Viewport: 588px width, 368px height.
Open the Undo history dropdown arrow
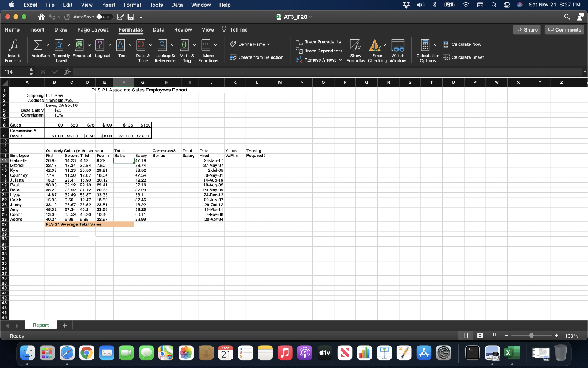pos(59,17)
